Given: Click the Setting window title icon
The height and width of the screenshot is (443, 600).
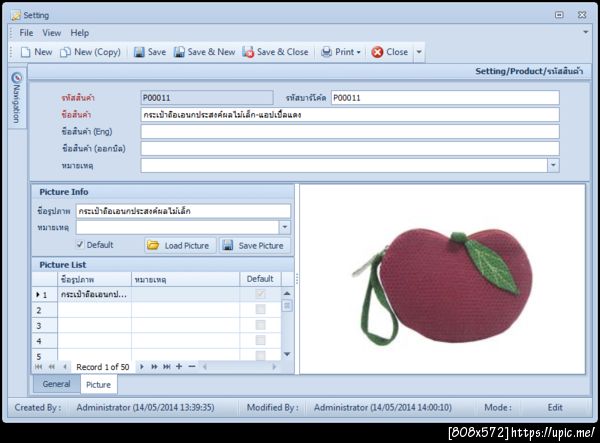Looking at the screenshot, I should [16, 15].
